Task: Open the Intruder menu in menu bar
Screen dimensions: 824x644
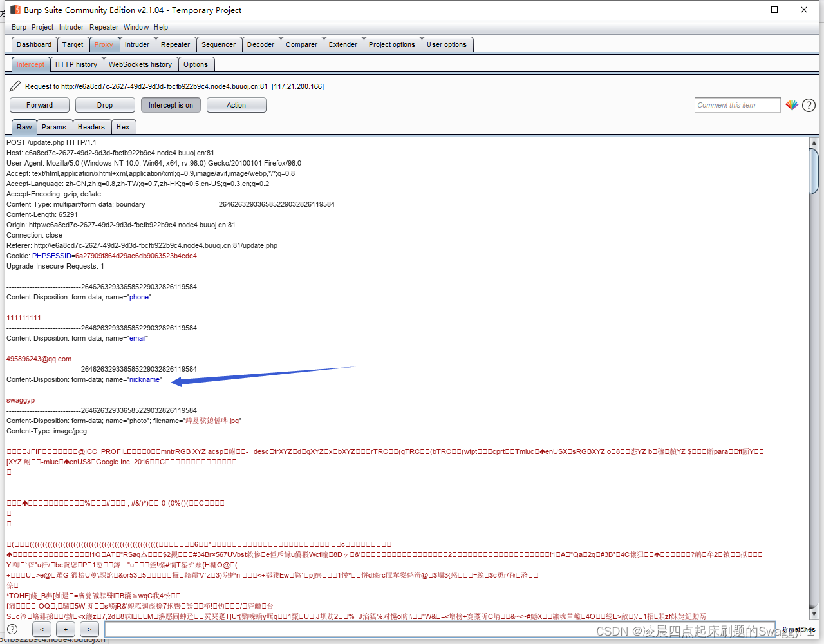Action: [x=71, y=27]
